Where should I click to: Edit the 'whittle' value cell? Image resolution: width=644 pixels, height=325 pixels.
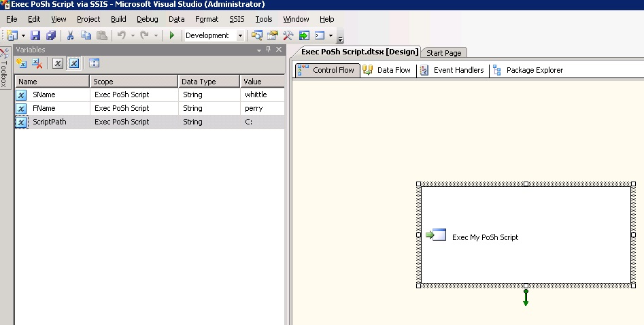click(x=262, y=95)
